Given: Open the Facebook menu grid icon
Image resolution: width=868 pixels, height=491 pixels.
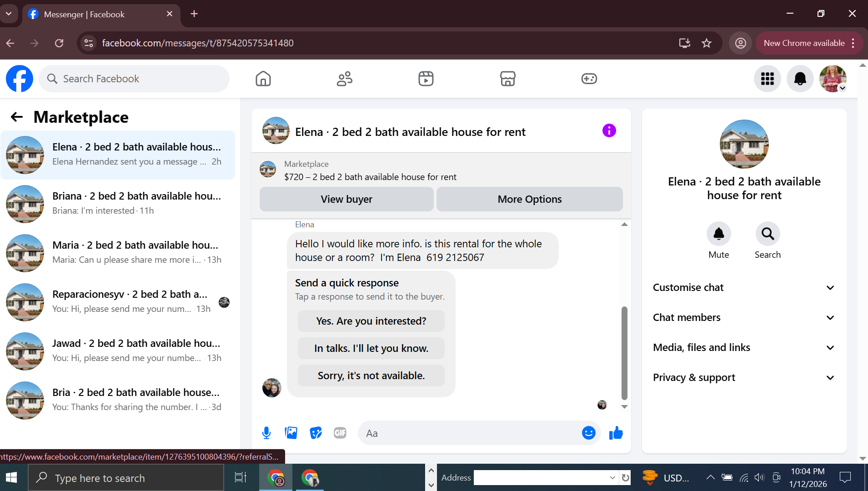Looking at the screenshot, I should tap(768, 79).
